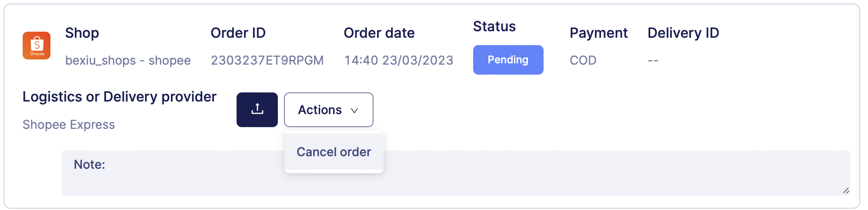
Task: Select the order ID 2303237ET9RPGM
Action: pos(267,60)
